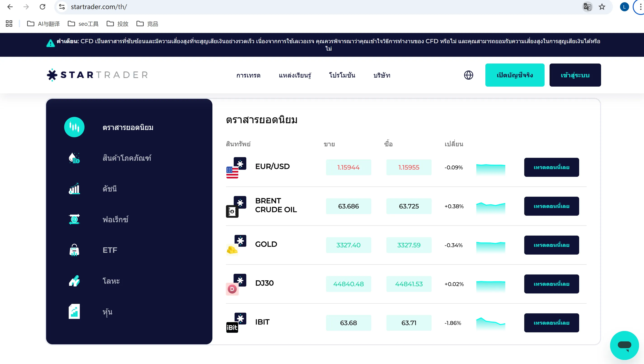The height and width of the screenshot is (364, 644).
Task: Bookmark this page with star icon
Action: 602,7
